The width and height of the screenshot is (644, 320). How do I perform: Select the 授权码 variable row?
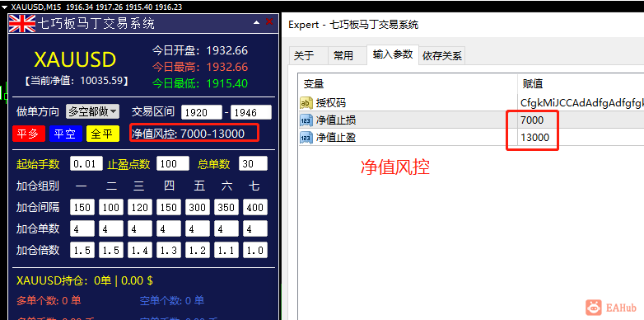471,102
